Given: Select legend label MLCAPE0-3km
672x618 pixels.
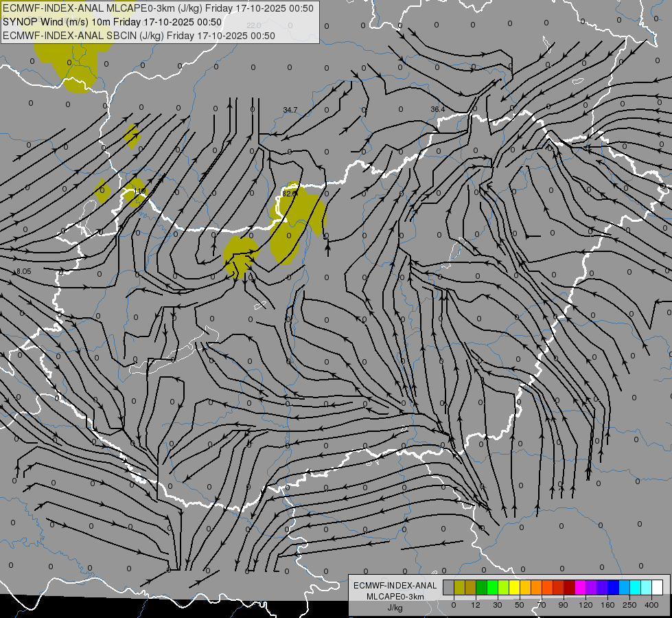Looking at the screenshot, I should point(395,597).
